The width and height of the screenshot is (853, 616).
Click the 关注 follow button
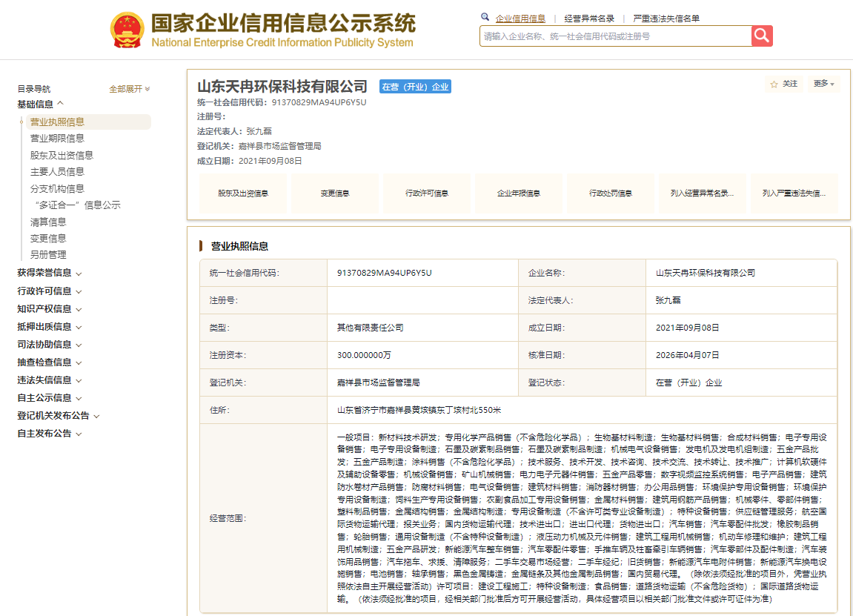(x=783, y=84)
